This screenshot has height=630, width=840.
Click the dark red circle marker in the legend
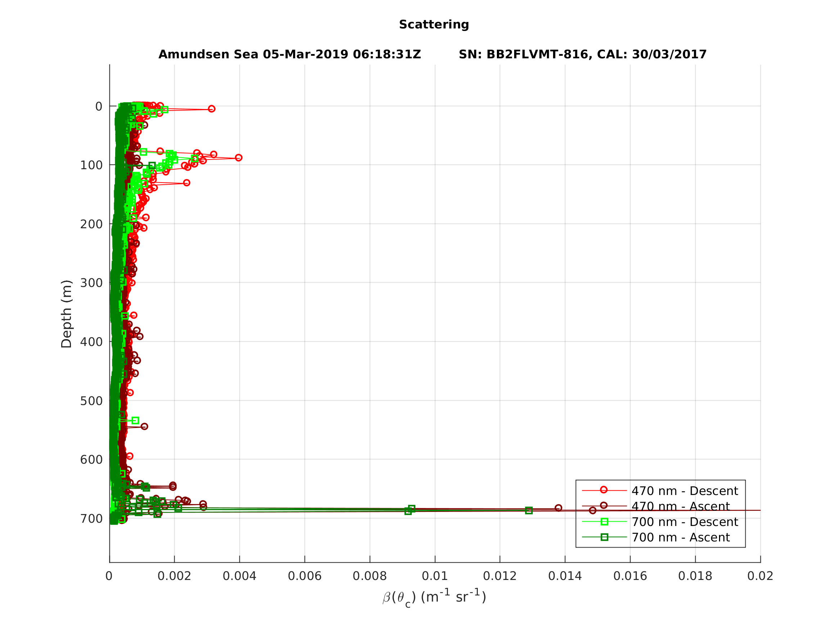[x=604, y=505]
